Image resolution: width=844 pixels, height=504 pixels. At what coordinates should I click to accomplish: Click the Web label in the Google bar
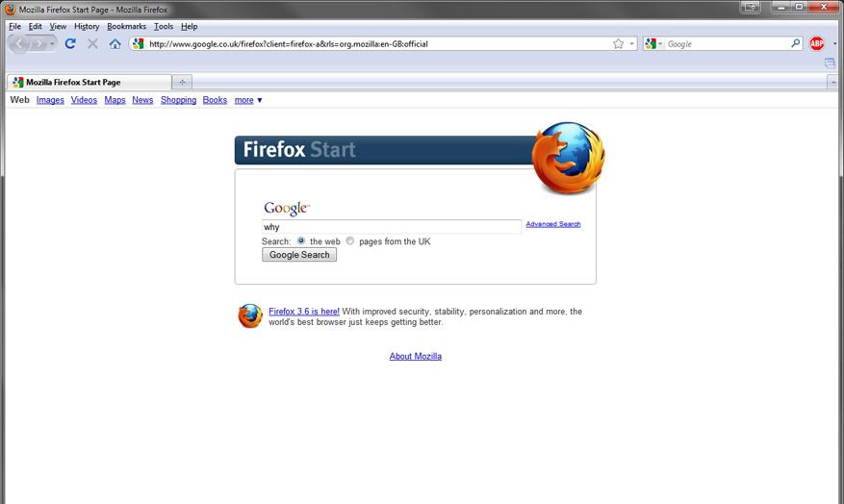(x=20, y=100)
